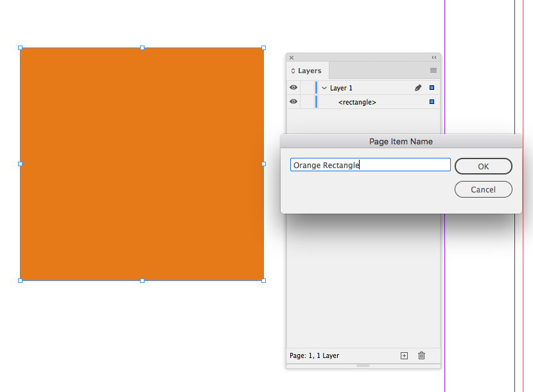Delete the layer using the trash icon
533x392 pixels.
pos(422,355)
